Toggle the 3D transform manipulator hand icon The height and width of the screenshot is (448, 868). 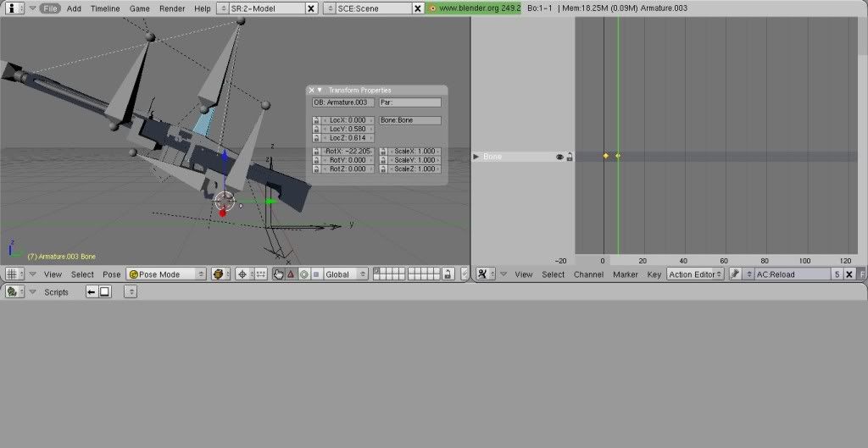tap(278, 274)
